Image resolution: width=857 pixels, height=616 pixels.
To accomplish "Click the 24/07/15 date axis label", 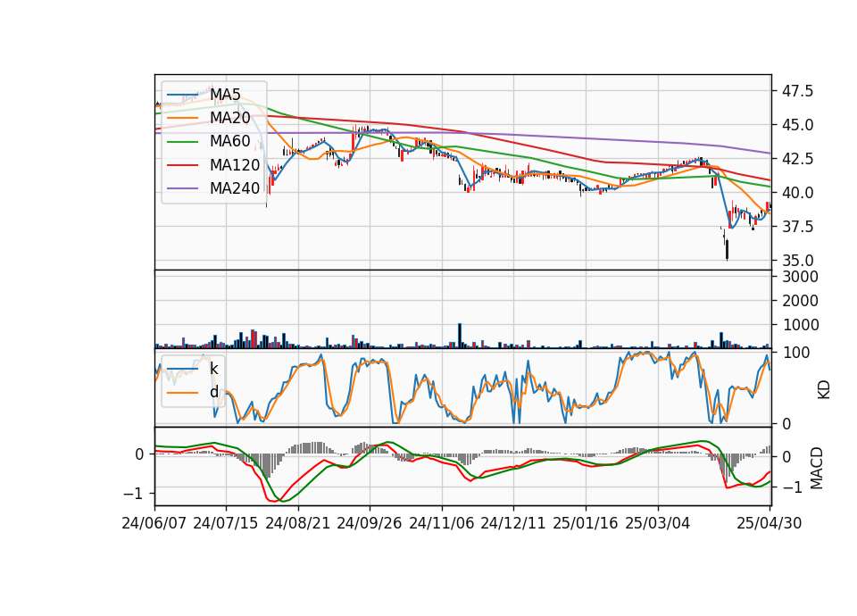I will 226,523.
